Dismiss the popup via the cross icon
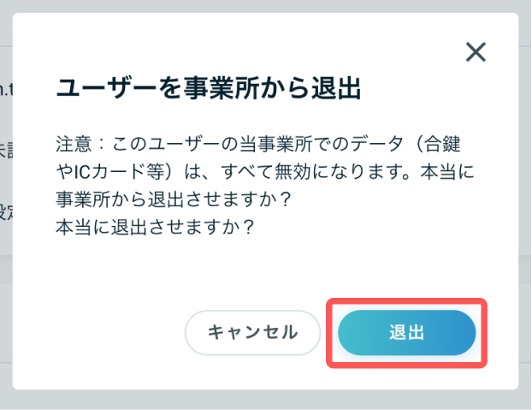The image size is (532, 410). click(x=476, y=52)
